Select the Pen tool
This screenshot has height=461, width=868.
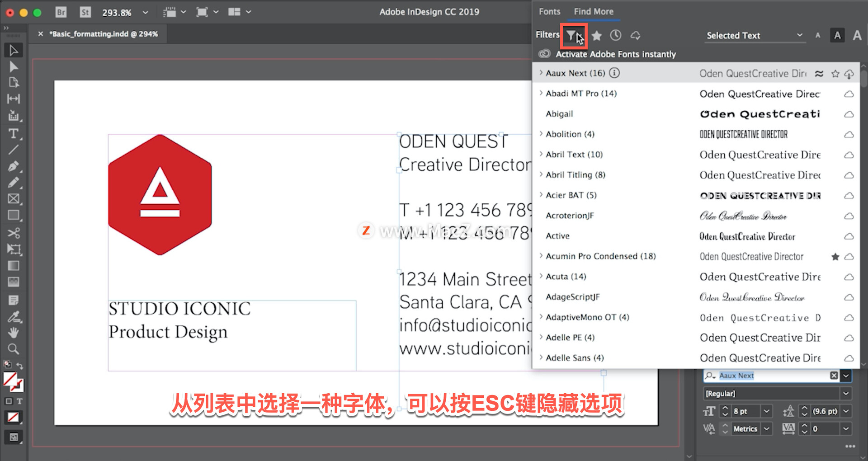(14, 167)
